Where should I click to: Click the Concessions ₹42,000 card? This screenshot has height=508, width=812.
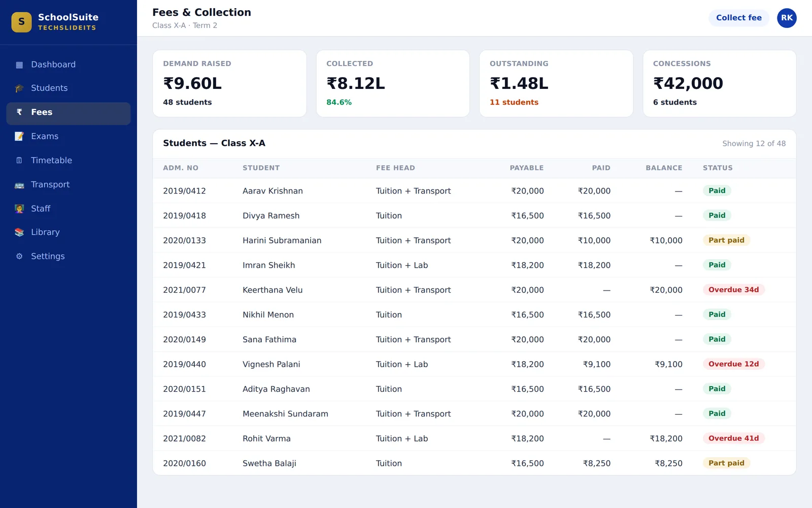[x=720, y=83]
